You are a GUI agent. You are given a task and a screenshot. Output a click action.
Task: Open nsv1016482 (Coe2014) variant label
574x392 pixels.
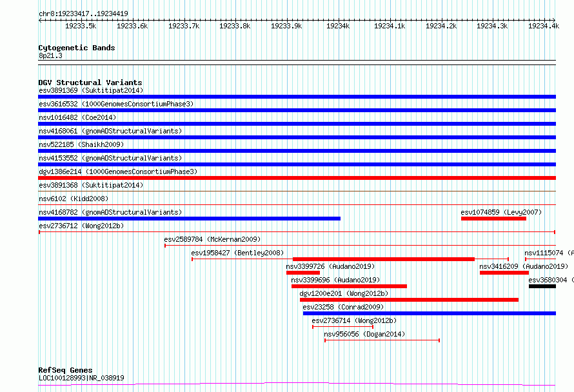click(77, 117)
